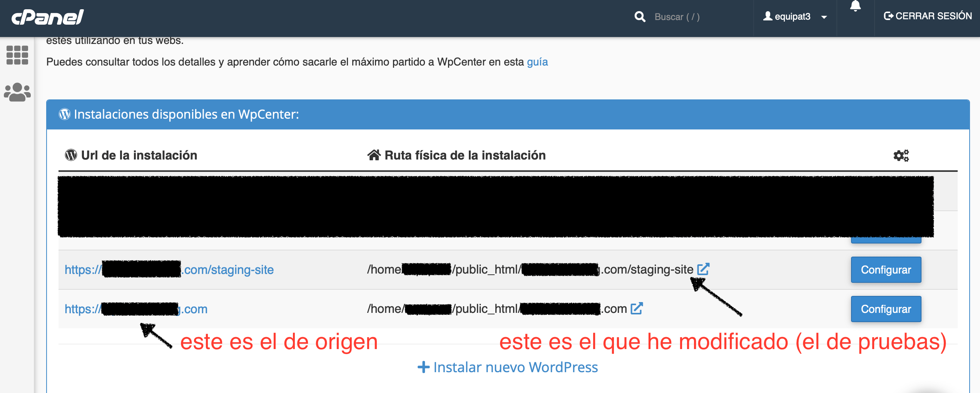
Task: Click the gears icon in table header
Action: click(901, 155)
